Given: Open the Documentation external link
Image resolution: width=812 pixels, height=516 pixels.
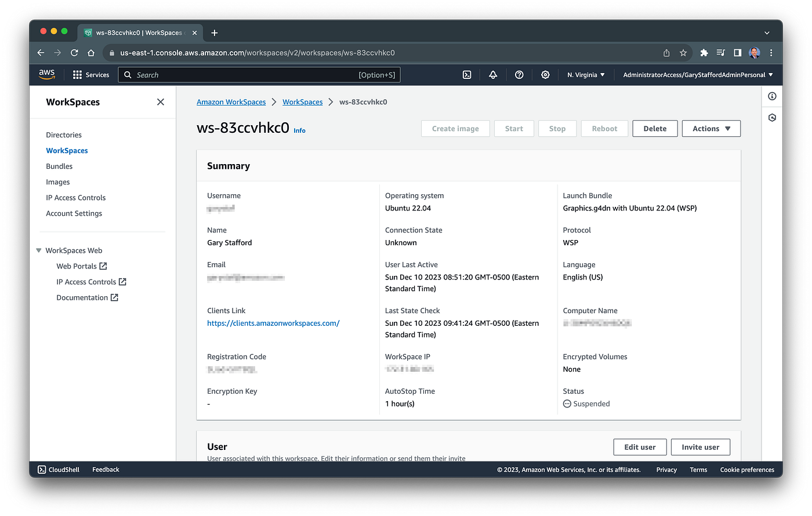Looking at the screenshot, I should 88,297.
